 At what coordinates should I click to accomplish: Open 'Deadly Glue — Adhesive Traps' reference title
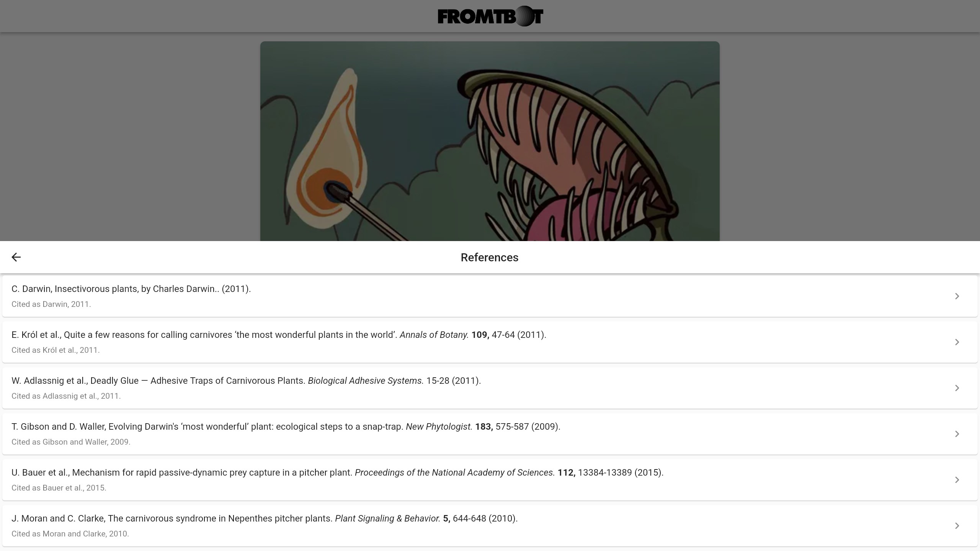pos(246,381)
